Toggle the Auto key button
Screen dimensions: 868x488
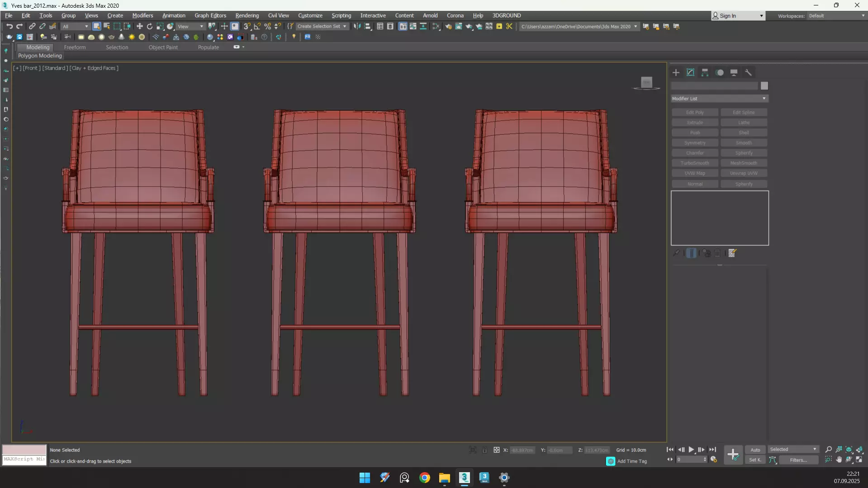[x=755, y=450]
